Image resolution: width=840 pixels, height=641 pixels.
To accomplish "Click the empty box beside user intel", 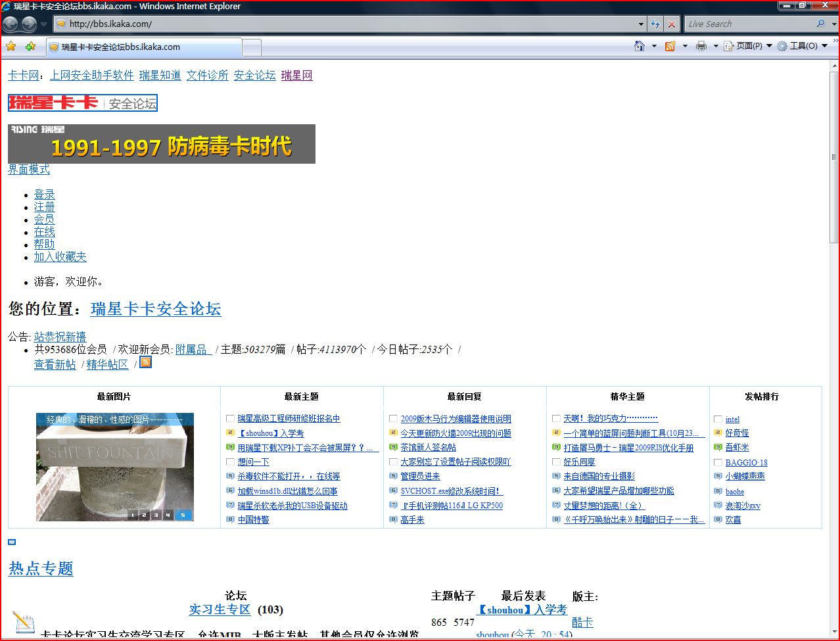I will pyautogui.click(x=718, y=419).
